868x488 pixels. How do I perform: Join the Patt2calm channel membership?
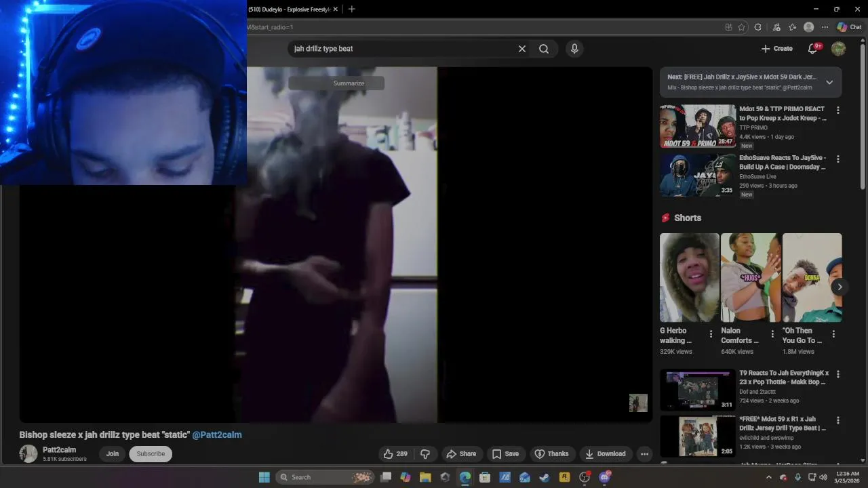click(113, 454)
